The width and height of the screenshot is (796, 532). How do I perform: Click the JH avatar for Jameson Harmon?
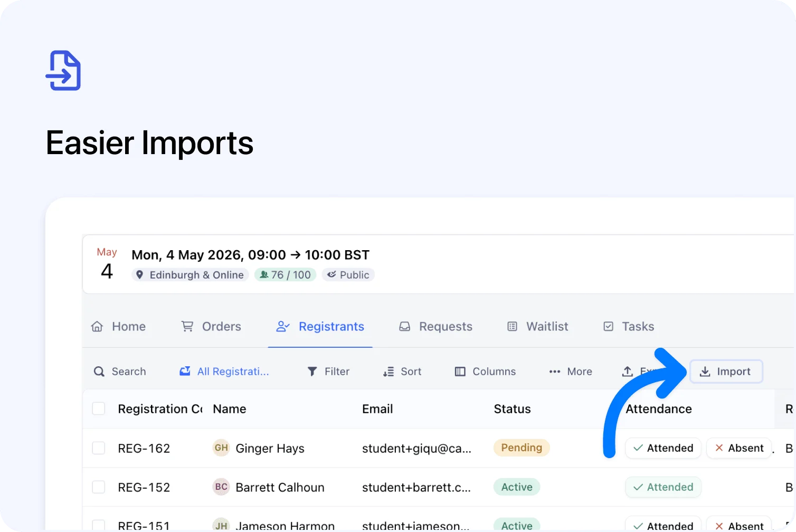(x=221, y=525)
